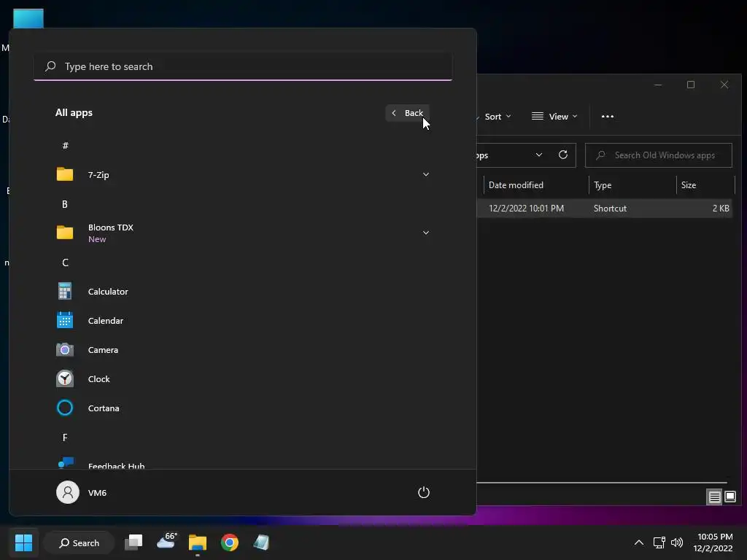Click the Windows Start button
This screenshot has height=560, width=747.
[23, 542]
